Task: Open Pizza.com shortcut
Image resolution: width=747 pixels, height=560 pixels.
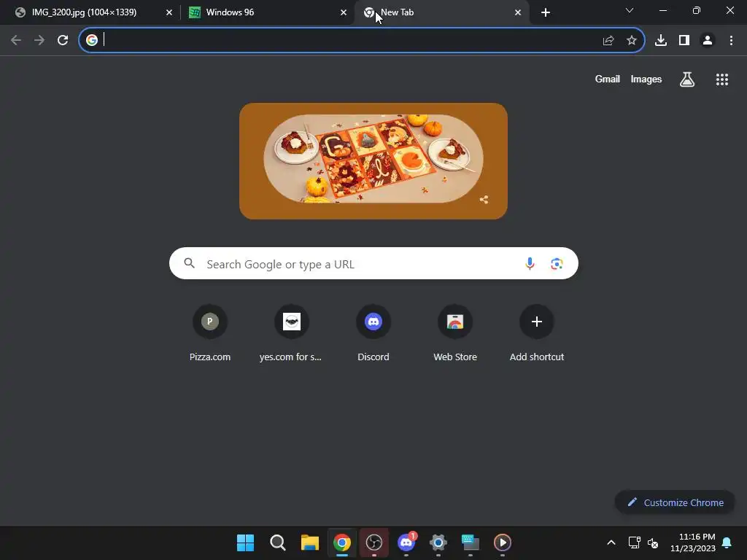Action: click(210, 333)
